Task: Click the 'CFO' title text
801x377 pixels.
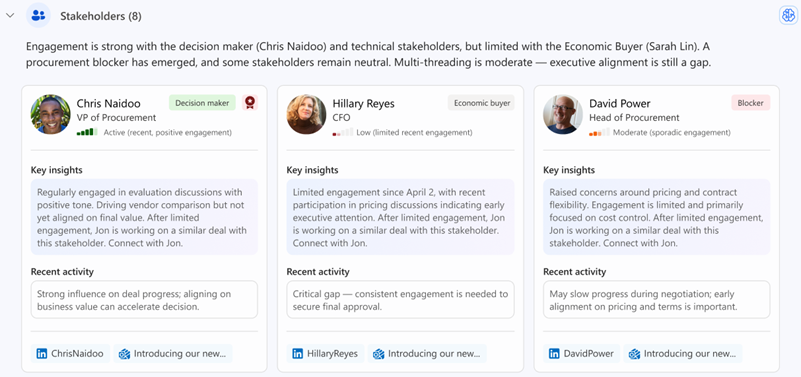Action: pos(341,117)
